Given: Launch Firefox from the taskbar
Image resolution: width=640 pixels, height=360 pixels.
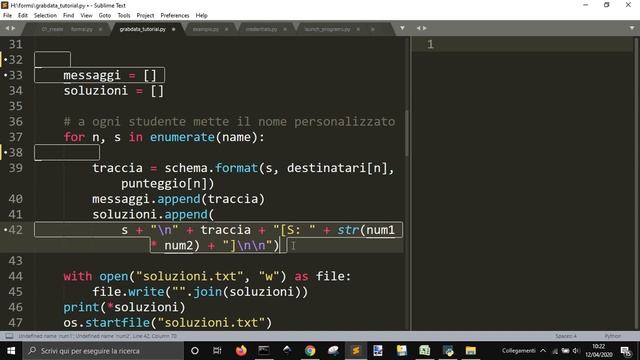Looking at the screenshot, I should pyautogui.click(x=241, y=351).
